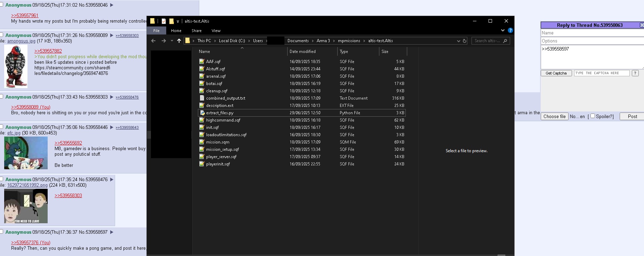
Task: Click the captcha text input field
Action: click(x=602, y=73)
